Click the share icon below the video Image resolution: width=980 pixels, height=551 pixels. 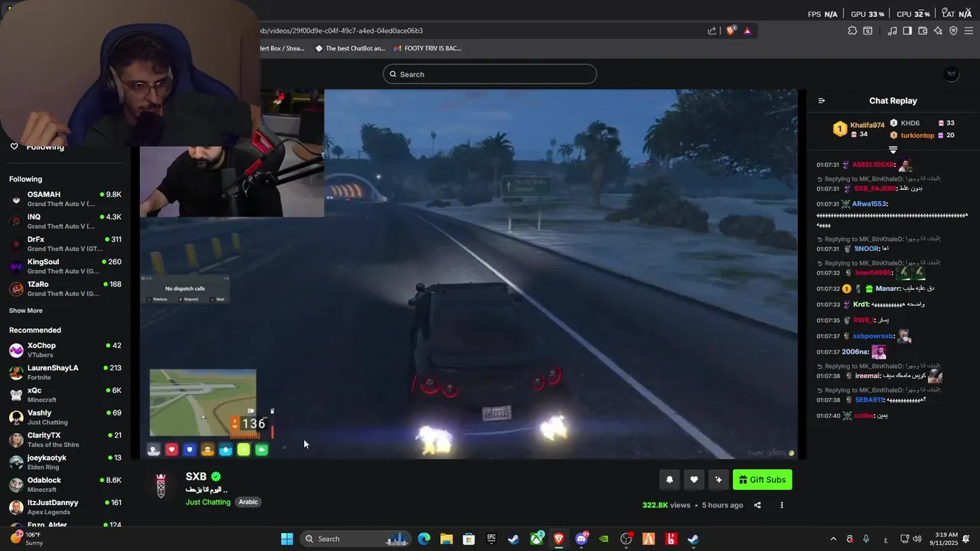[757, 505]
